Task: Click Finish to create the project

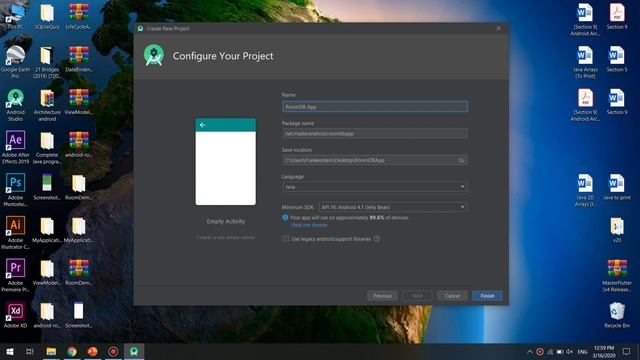Action: pos(487,296)
